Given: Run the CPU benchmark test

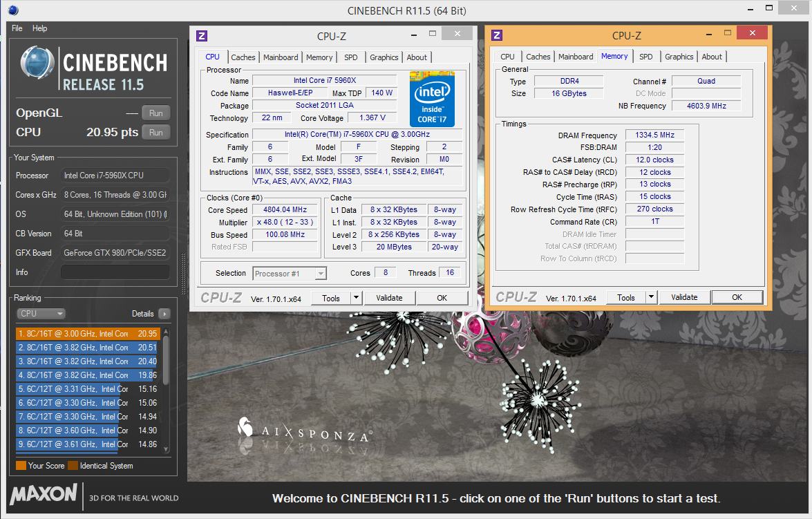Looking at the screenshot, I should (156, 133).
